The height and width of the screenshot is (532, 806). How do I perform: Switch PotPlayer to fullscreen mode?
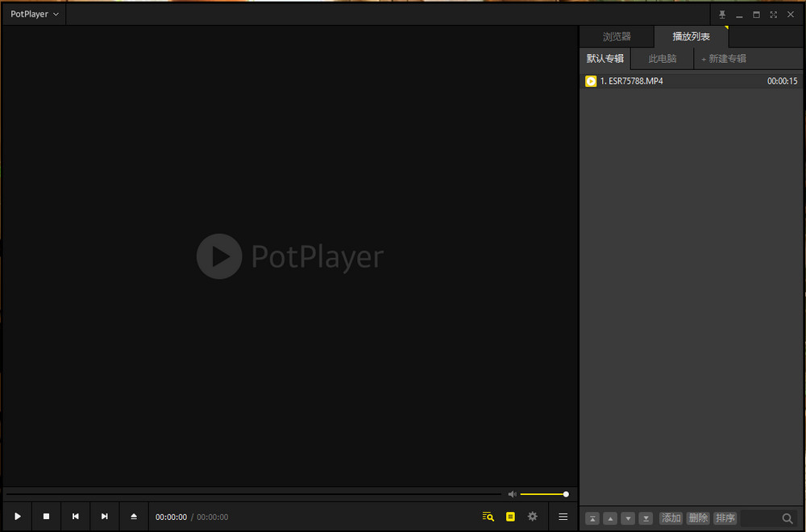pyautogui.click(x=773, y=15)
